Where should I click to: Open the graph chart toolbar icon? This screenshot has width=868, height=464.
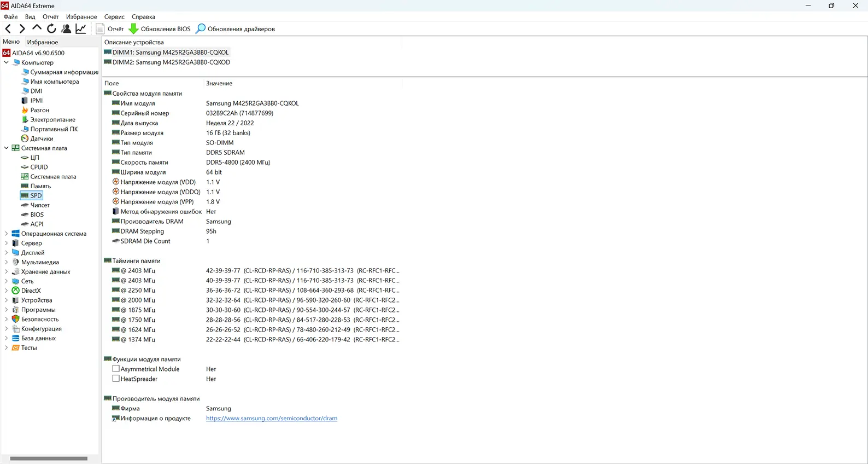pyautogui.click(x=81, y=29)
